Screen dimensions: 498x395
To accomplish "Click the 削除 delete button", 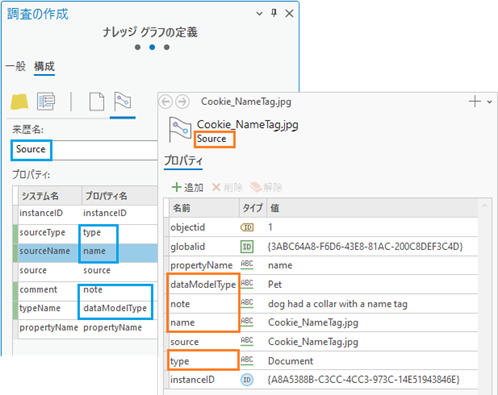I will coord(227,187).
